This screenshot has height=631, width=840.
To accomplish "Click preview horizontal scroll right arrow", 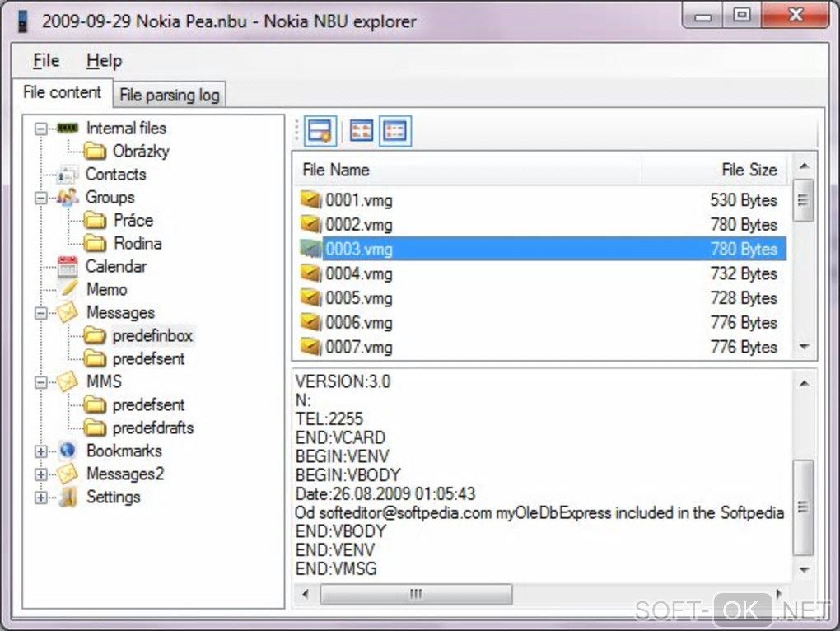I will click(779, 594).
